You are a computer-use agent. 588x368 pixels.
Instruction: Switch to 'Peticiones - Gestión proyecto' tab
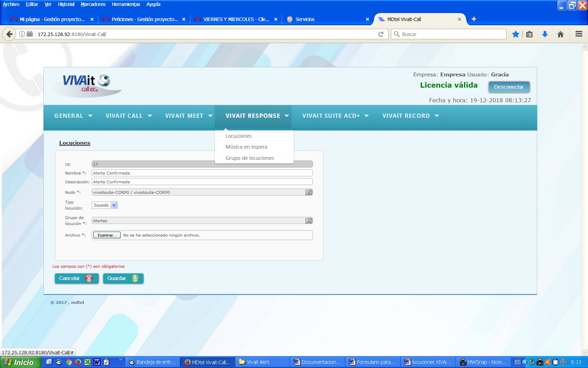(145, 19)
